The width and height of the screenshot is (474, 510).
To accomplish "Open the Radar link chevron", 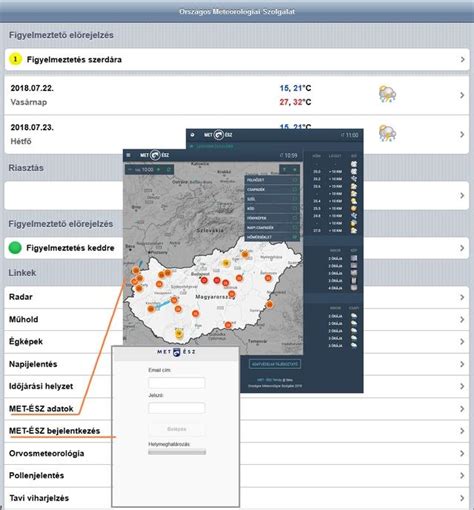I will [x=462, y=297].
